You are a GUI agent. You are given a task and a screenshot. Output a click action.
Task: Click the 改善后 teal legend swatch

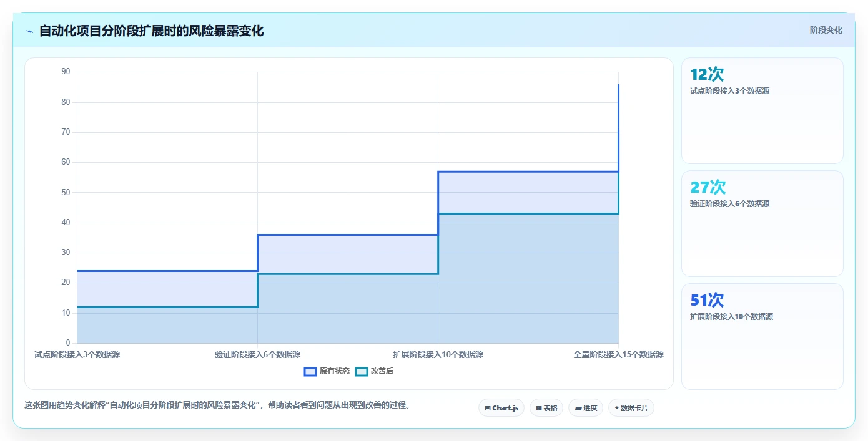361,371
